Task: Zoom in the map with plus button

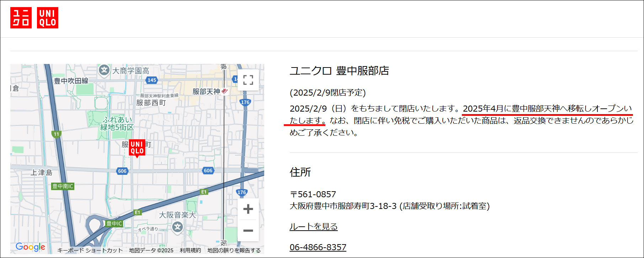Action: (248, 209)
